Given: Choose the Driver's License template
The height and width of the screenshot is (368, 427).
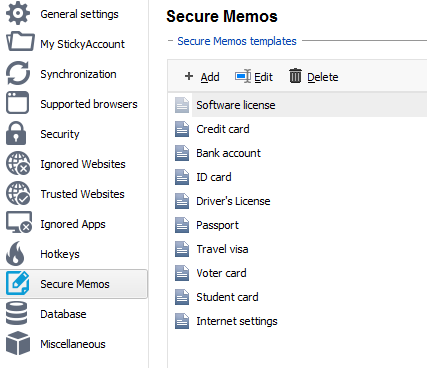Looking at the screenshot, I should [x=233, y=201].
